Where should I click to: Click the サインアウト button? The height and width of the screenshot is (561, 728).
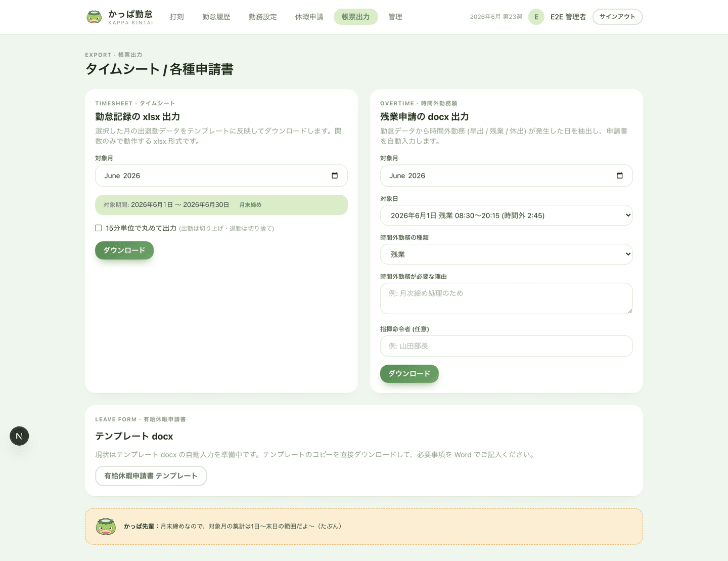click(617, 17)
